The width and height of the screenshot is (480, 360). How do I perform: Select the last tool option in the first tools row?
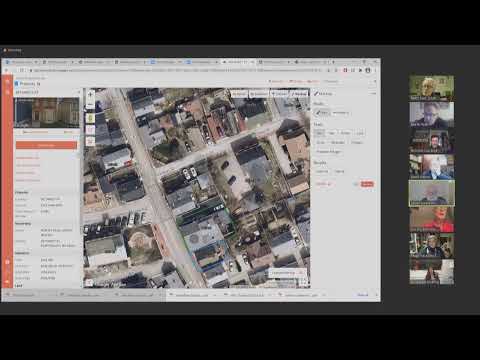coord(360,133)
